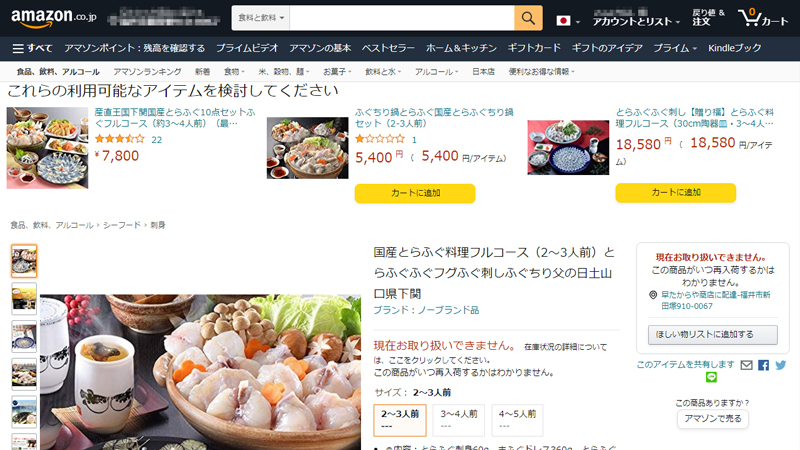Open the shopping cart icon
This screenshot has height=450, width=800.
[x=763, y=18]
